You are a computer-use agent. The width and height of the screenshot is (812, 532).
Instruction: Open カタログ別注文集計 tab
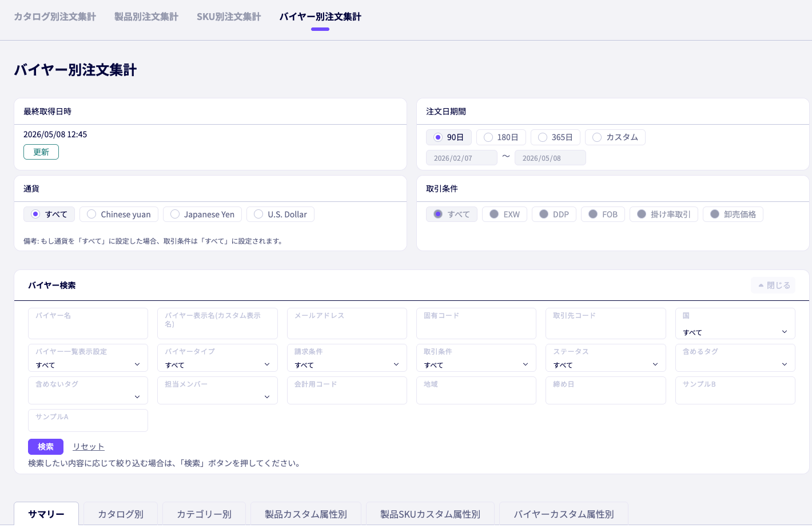click(55, 17)
